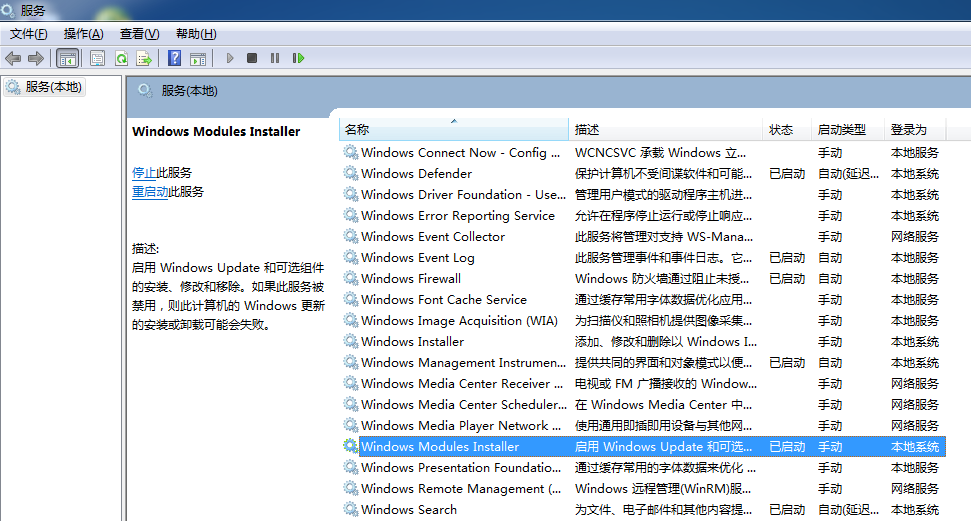The width and height of the screenshot is (971, 521).
Task: Select Windows Presentation Foundation service name
Action: click(x=461, y=468)
